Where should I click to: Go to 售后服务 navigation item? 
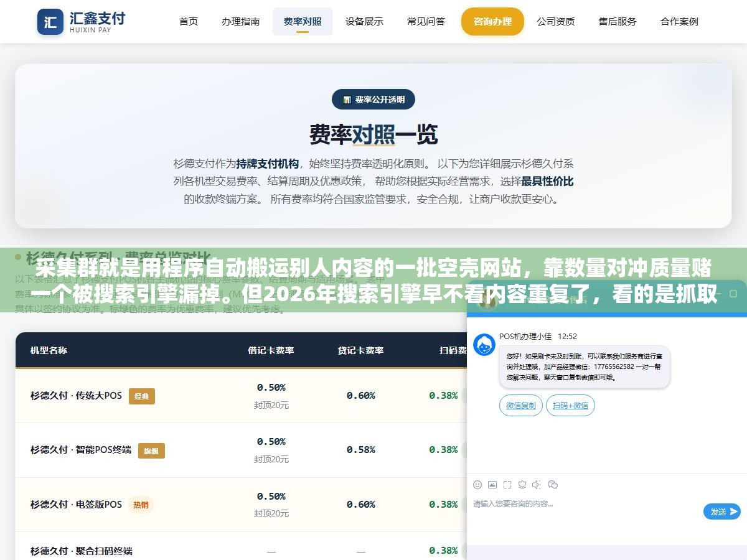pos(618,21)
